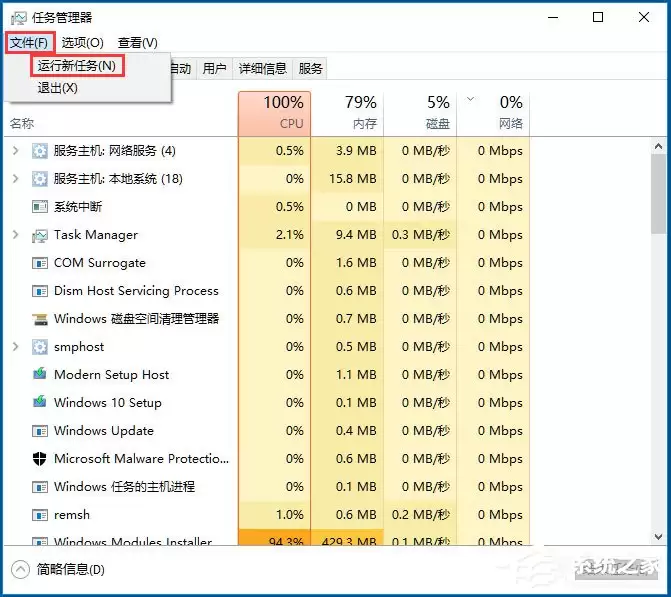Switch to the 用户 tab
The height and width of the screenshot is (597, 671).
[x=214, y=68]
